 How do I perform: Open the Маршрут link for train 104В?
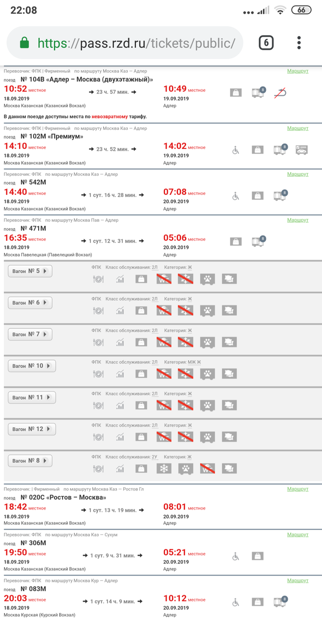click(298, 71)
